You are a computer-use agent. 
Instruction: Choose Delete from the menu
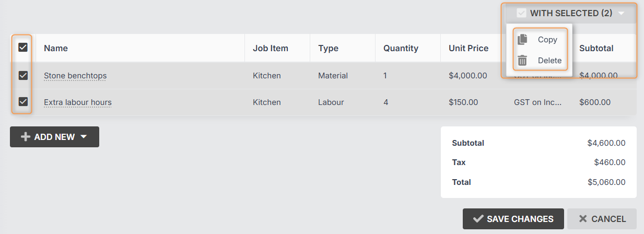(549, 61)
